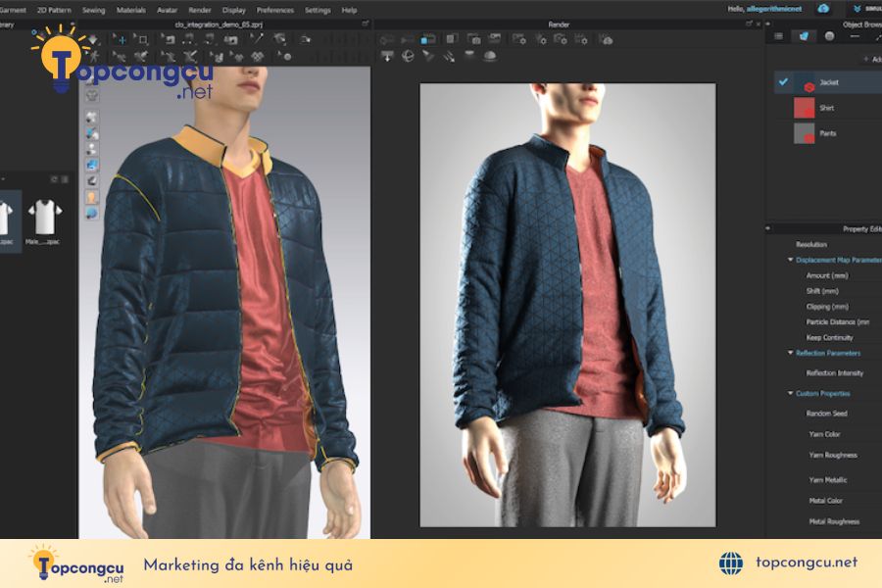Click the refresh icon in library panel
This screenshot has width=882, height=588.
click(55, 179)
